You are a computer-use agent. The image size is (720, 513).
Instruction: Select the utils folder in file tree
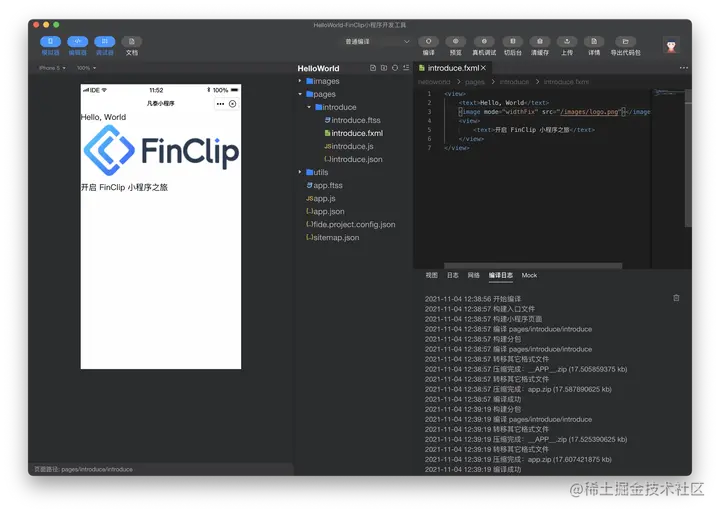[x=317, y=172]
